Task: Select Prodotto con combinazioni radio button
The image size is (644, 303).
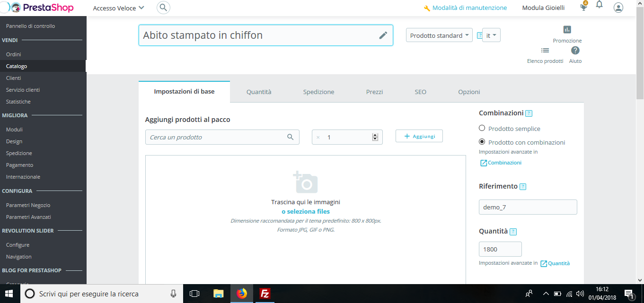Action: pyautogui.click(x=482, y=142)
